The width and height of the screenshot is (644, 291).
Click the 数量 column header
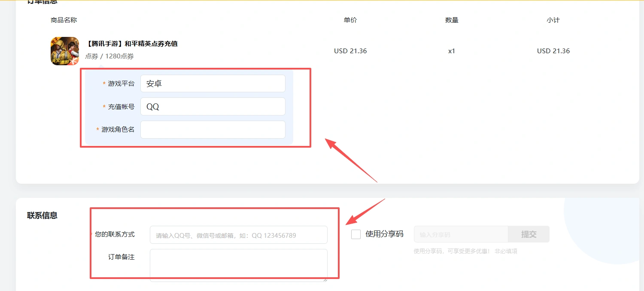pyautogui.click(x=452, y=20)
